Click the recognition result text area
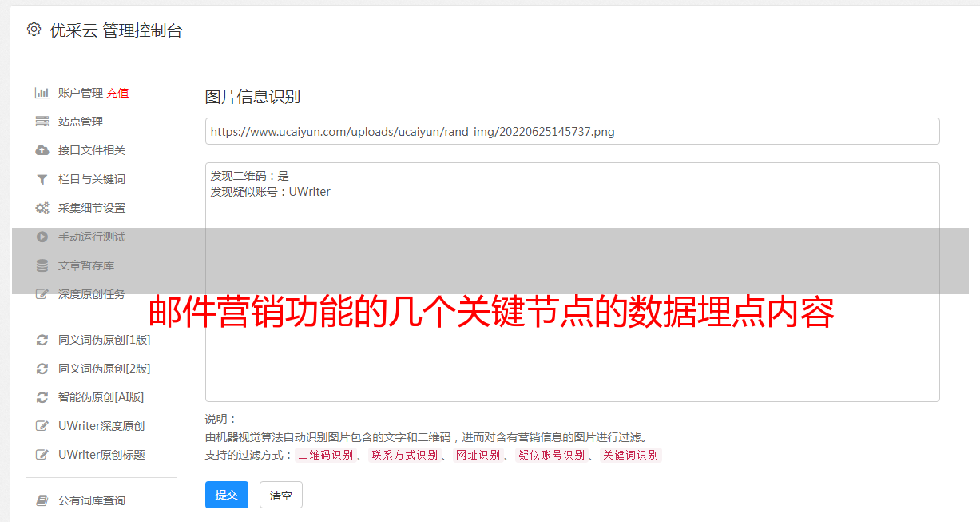The image size is (980, 522). [x=572, y=281]
